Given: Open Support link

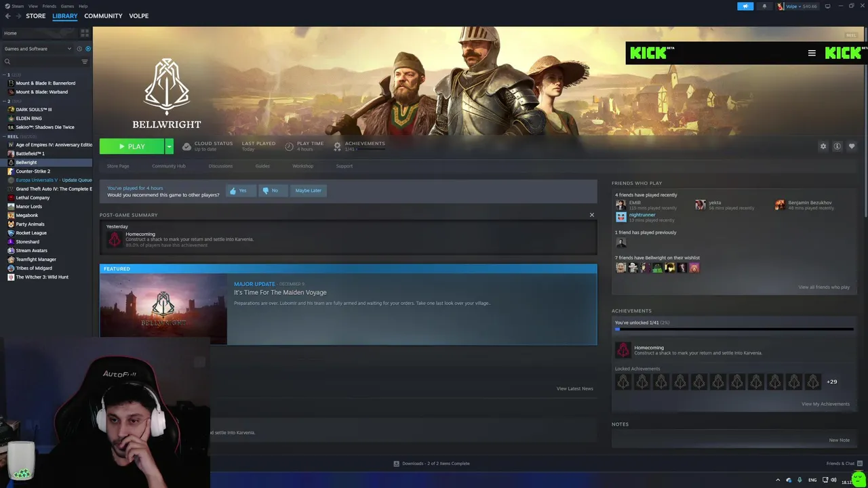Looking at the screenshot, I should tap(344, 166).
